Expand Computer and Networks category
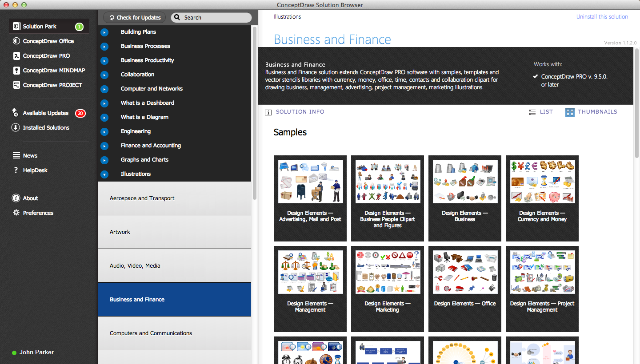 [x=104, y=89]
